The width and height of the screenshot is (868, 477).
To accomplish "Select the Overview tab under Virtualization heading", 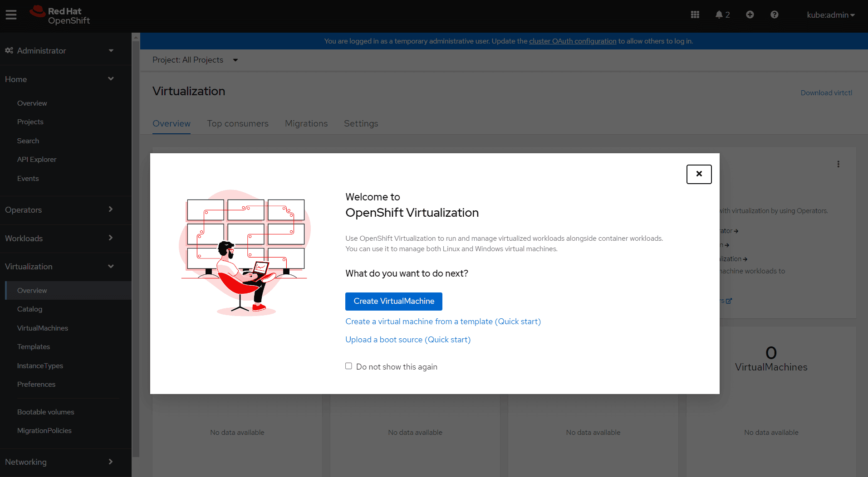I will (x=172, y=123).
